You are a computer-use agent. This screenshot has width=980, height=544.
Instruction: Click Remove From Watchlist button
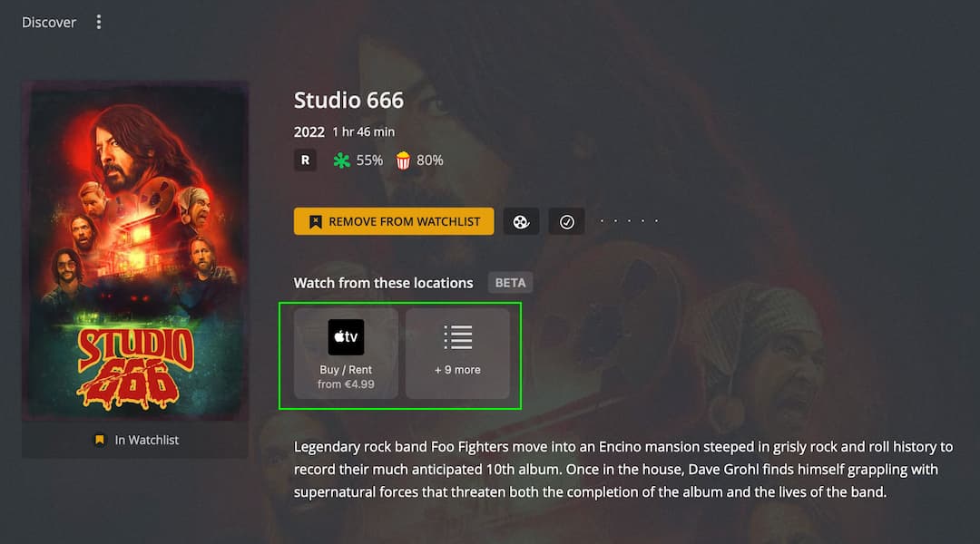[394, 222]
